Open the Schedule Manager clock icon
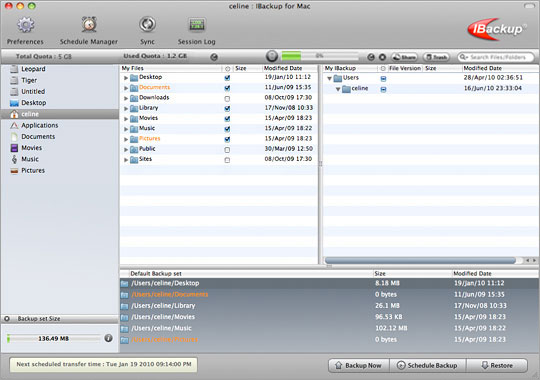 [x=89, y=24]
